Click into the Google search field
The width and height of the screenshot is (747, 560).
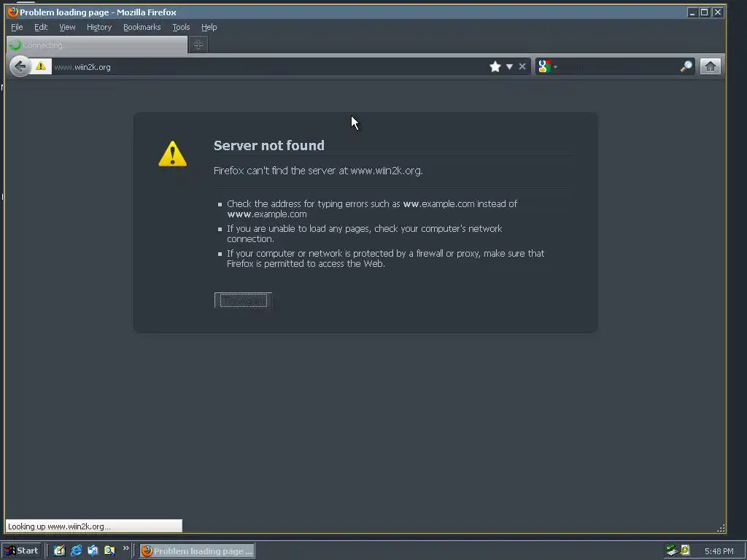pos(619,66)
